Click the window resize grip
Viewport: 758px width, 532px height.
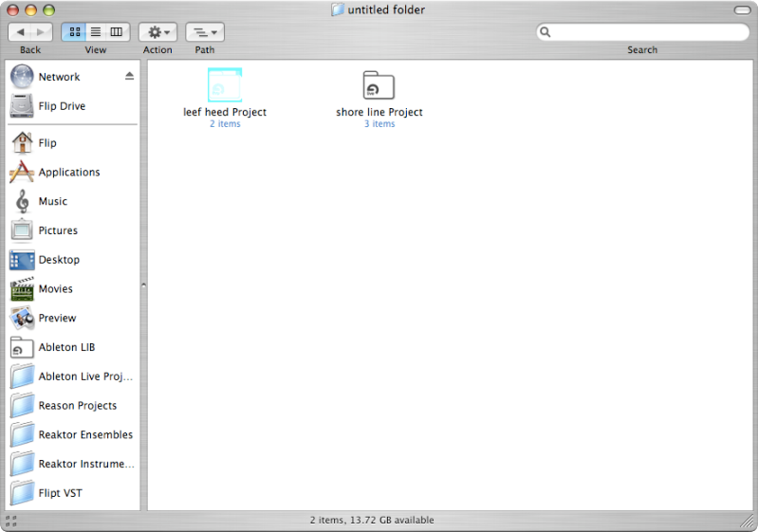point(748,522)
